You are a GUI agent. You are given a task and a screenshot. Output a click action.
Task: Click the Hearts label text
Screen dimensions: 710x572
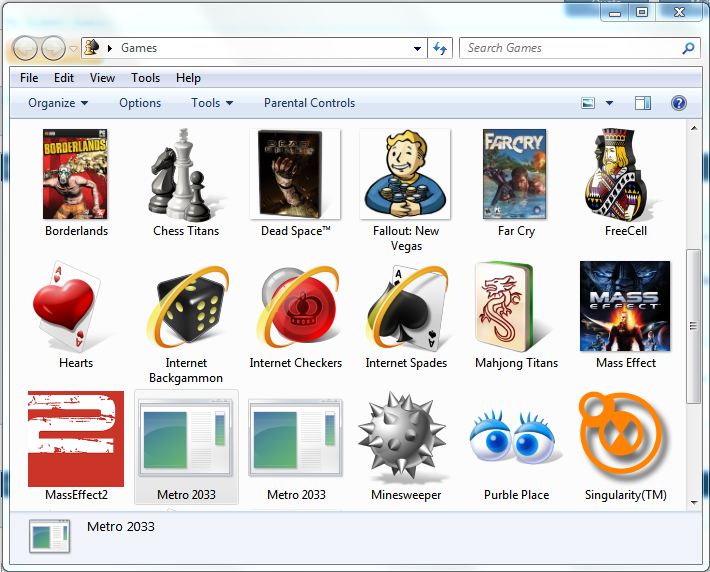pos(76,363)
